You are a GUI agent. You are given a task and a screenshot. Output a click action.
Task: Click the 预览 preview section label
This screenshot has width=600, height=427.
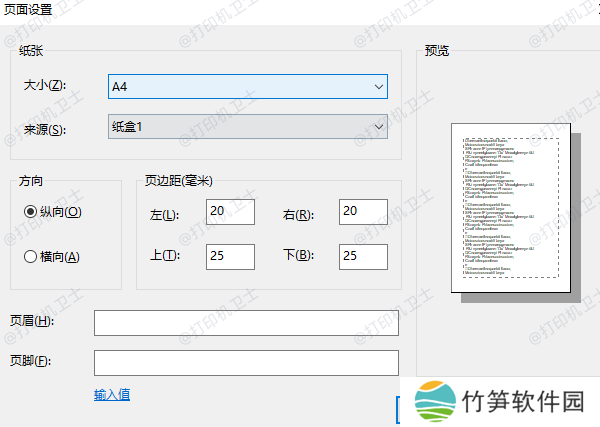[x=437, y=51]
